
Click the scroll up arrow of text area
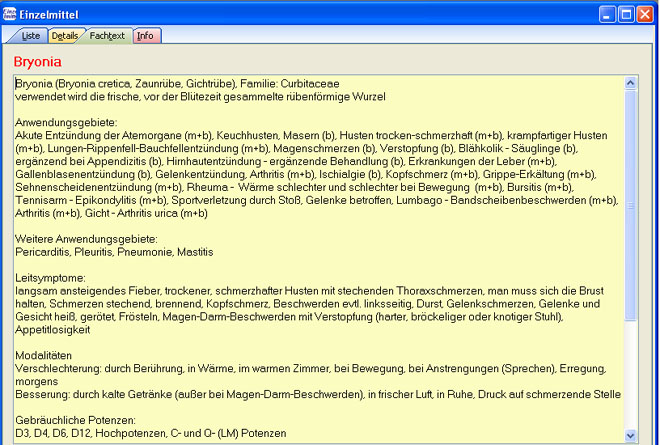tap(630, 83)
